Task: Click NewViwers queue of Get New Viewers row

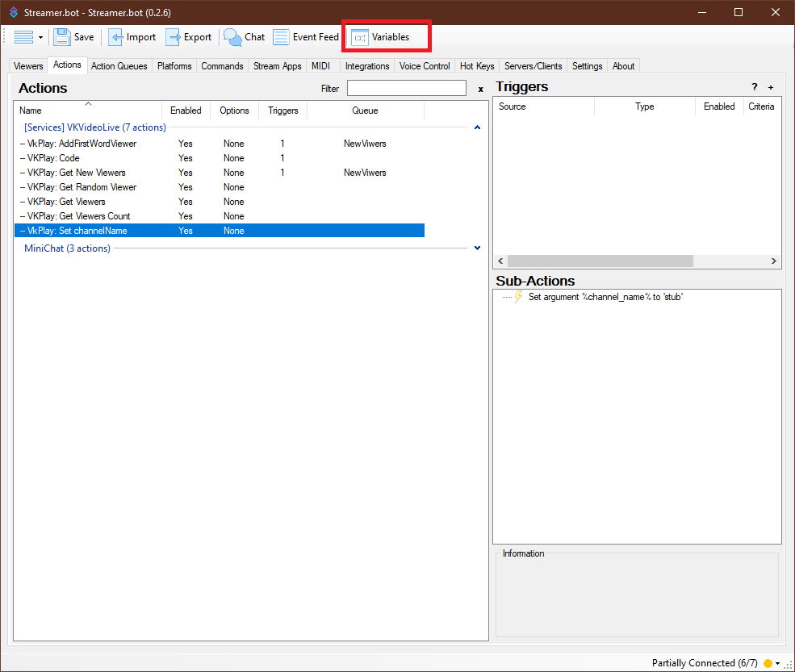Action: tap(365, 173)
